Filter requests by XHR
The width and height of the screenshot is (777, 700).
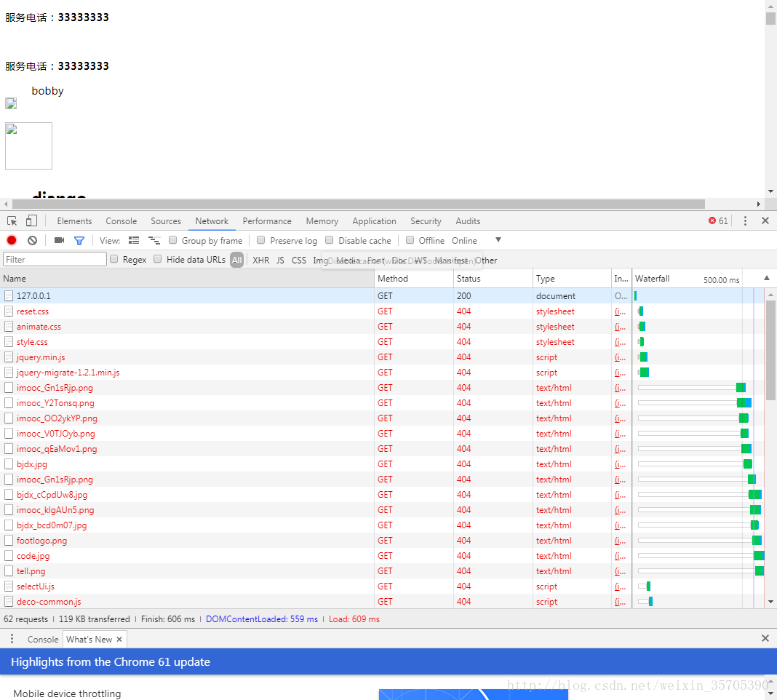(x=260, y=260)
